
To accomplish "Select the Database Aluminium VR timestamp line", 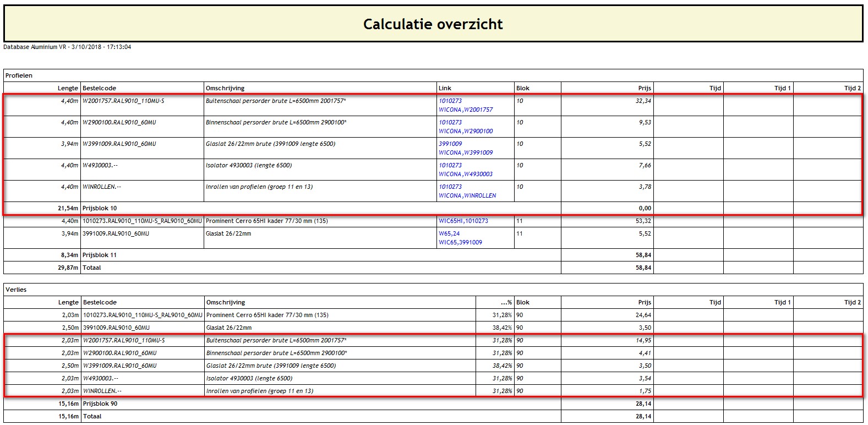I will [67, 47].
